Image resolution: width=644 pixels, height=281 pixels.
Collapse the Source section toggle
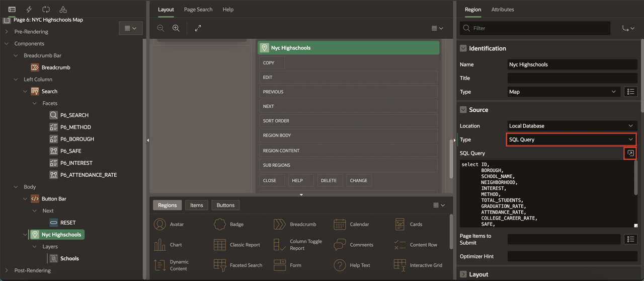[x=463, y=110]
